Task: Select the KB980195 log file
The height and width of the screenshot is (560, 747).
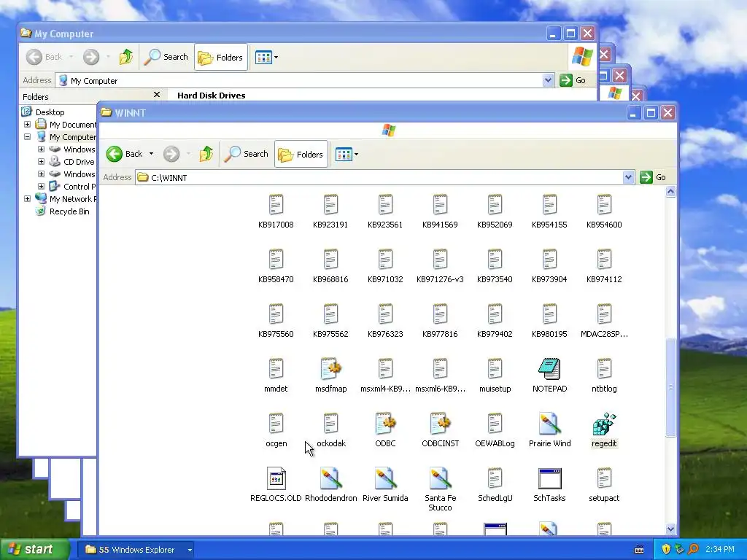Action: [549, 314]
